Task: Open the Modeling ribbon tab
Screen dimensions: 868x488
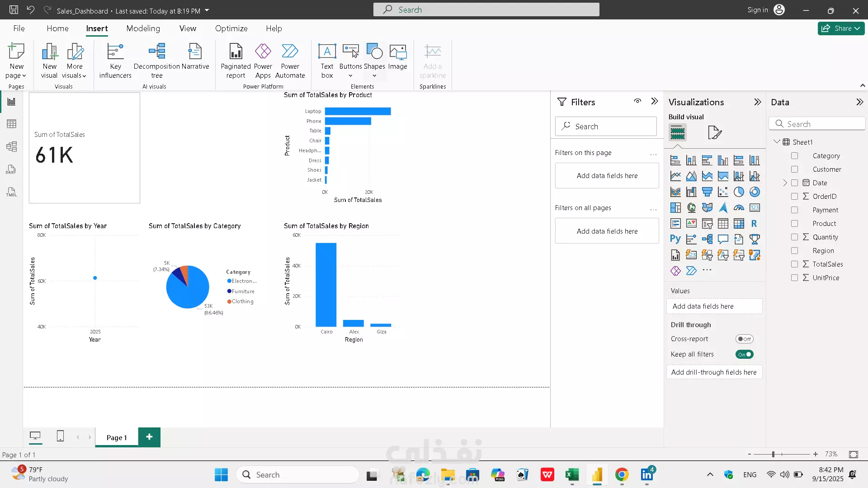Action: tap(143, 28)
